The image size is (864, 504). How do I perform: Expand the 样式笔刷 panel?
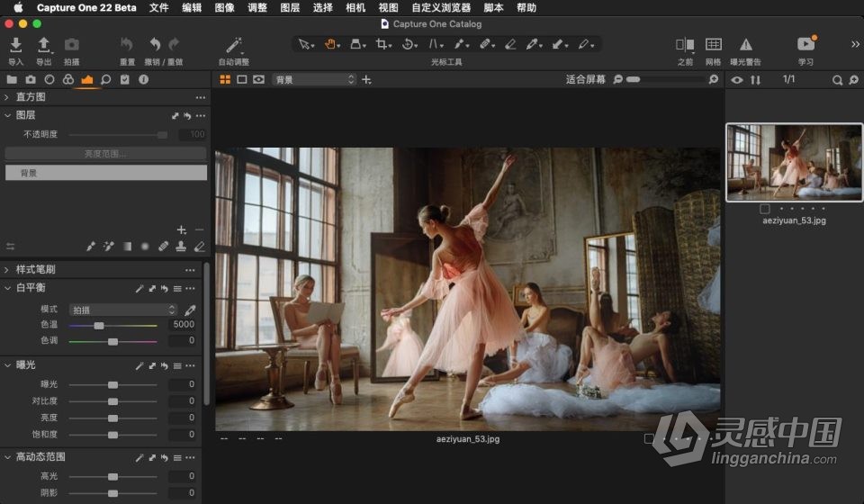click(x=6, y=269)
